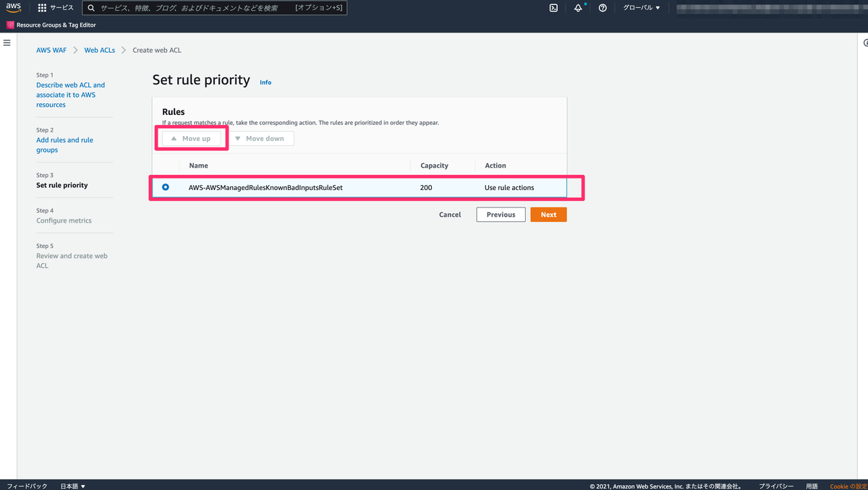Open the Info link beside Set rule priority

pyautogui.click(x=265, y=82)
